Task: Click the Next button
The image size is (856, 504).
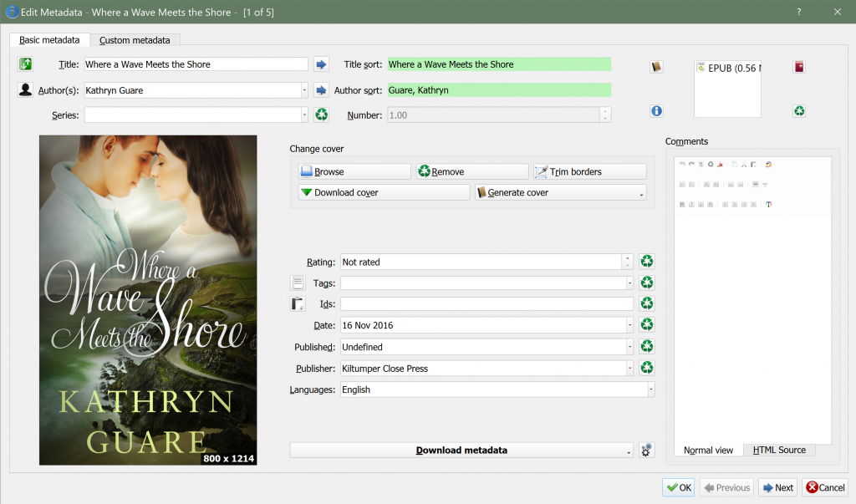Action: point(777,487)
